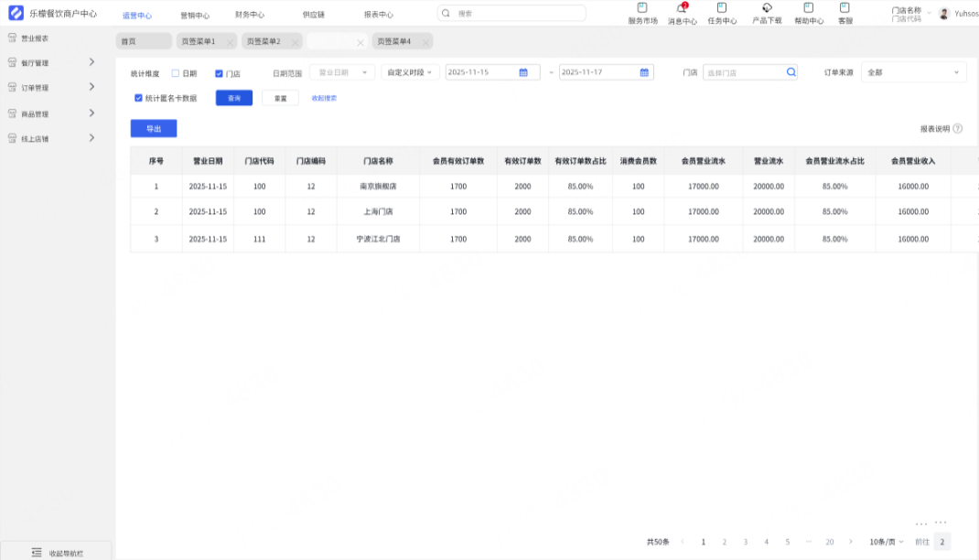Click the 乐檬餐饮商户中心 logo icon
Viewport: 979px width, 560px height.
point(16,13)
